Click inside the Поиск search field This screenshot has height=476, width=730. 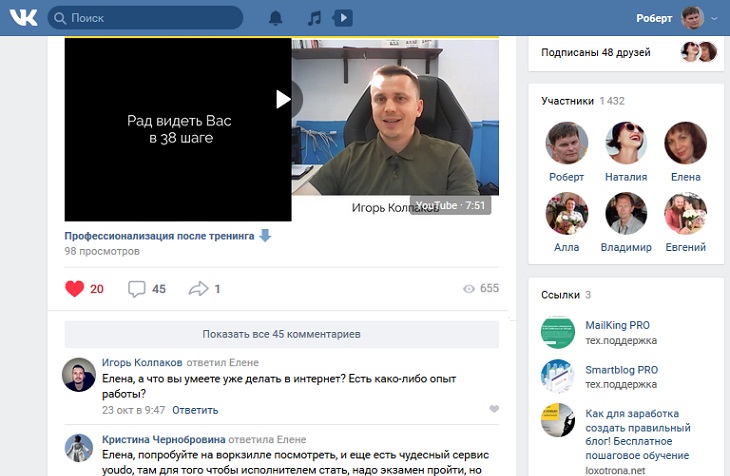coord(145,18)
